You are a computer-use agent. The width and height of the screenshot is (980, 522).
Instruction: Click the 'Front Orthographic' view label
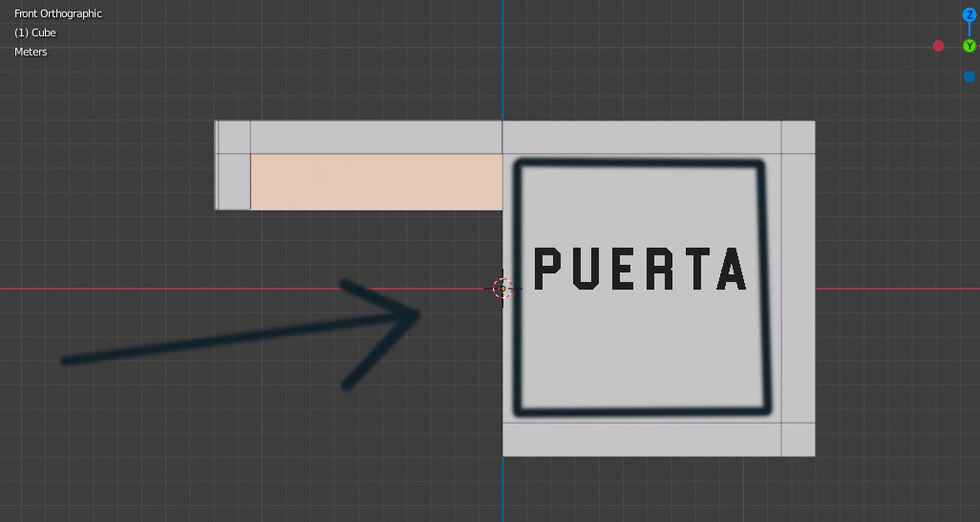tap(58, 13)
